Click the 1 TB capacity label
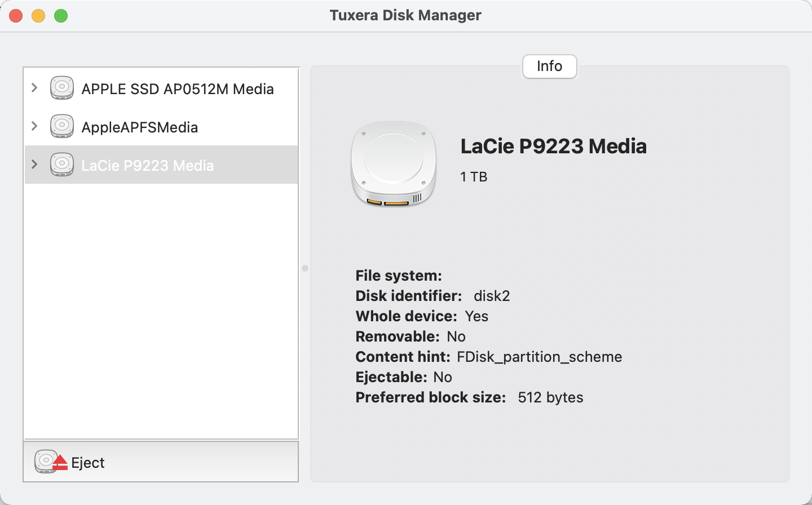 click(x=474, y=176)
